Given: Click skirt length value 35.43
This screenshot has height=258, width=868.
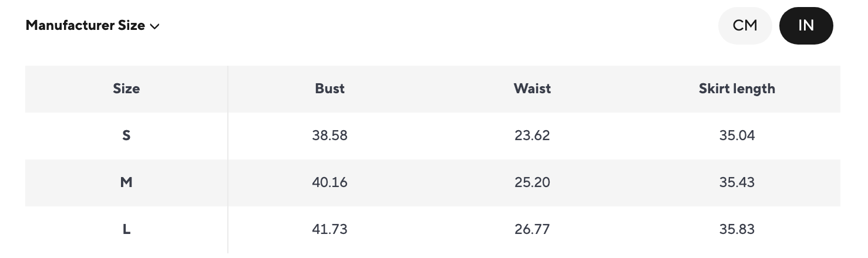Looking at the screenshot, I should [736, 182].
